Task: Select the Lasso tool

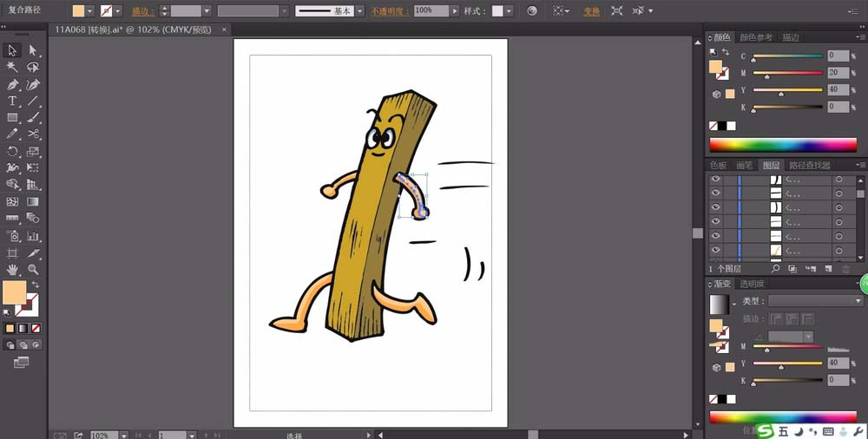Action: click(33, 67)
